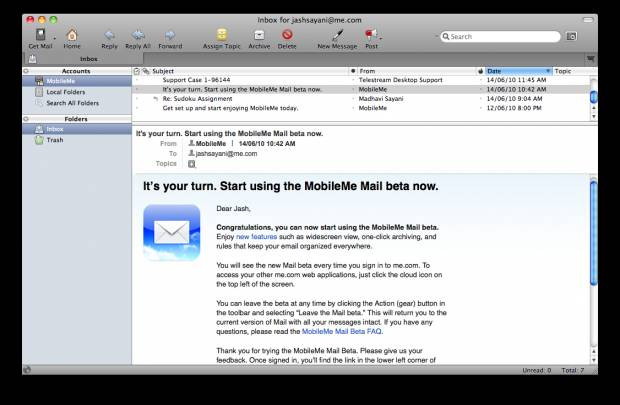The width and height of the screenshot is (620, 405).
Task: Click the status bar activity icon
Action: 27,370
